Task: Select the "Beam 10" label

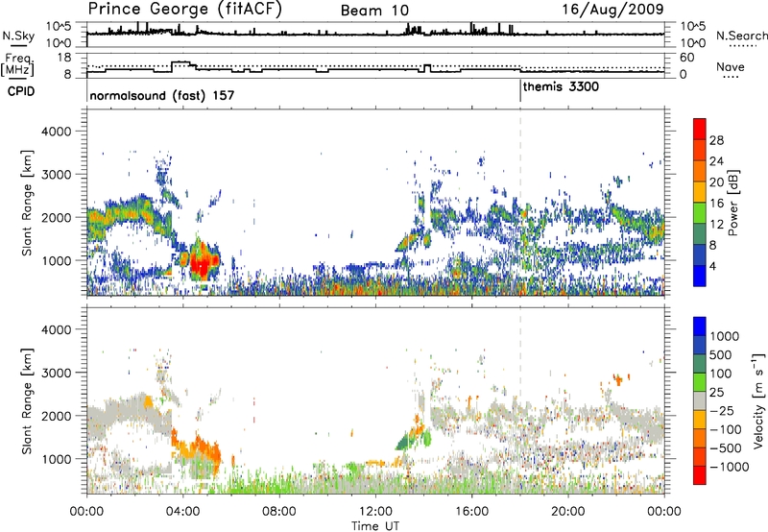Action: (x=374, y=11)
